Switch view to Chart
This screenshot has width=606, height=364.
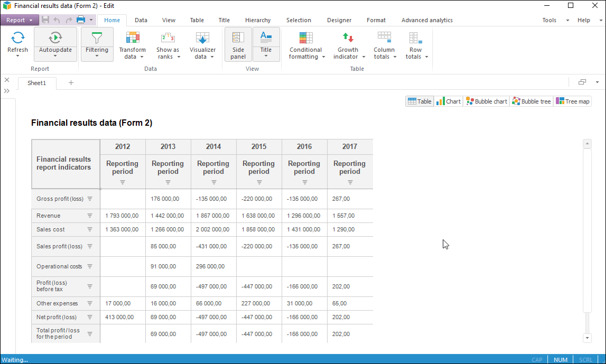click(x=449, y=101)
